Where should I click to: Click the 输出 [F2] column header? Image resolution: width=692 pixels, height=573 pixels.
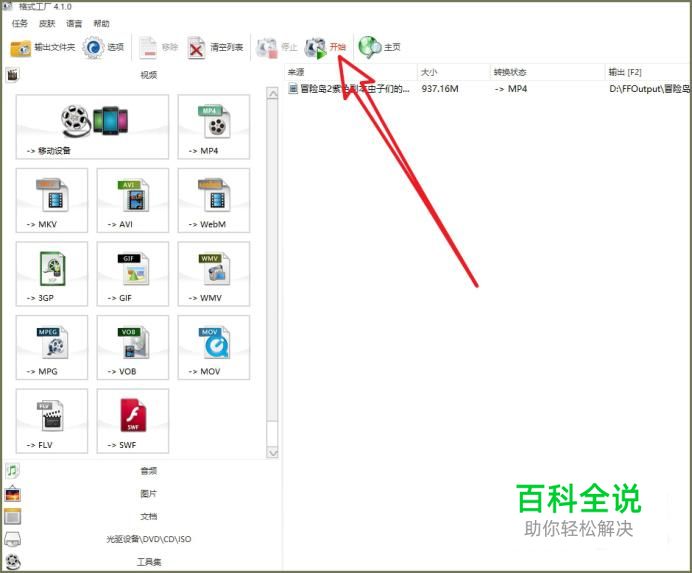point(647,72)
